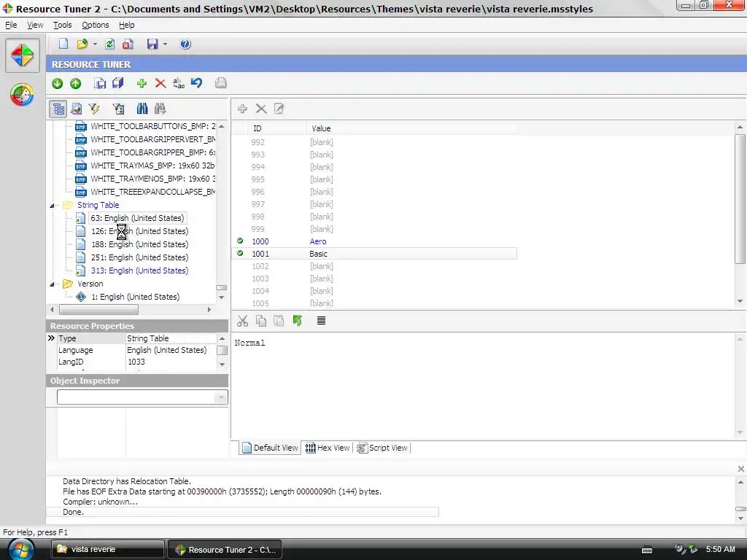Screen dimensions: 747x560
Task: Open the Options menu
Action: pyautogui.click(x=96, y=25)
